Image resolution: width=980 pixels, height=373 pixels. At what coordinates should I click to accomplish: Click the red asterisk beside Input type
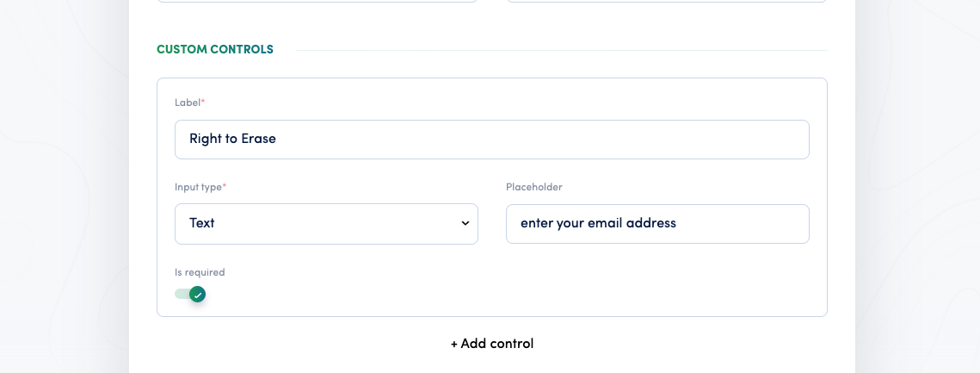coord(225,185)
